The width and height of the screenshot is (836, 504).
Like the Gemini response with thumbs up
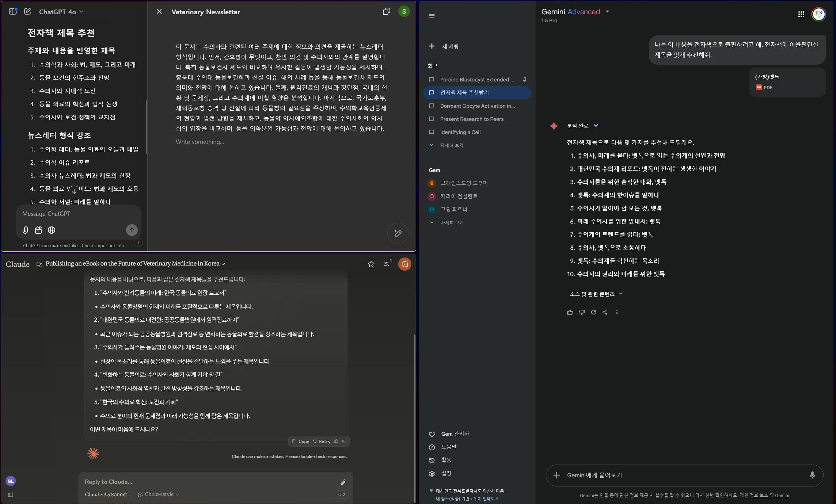click(570, 312)
